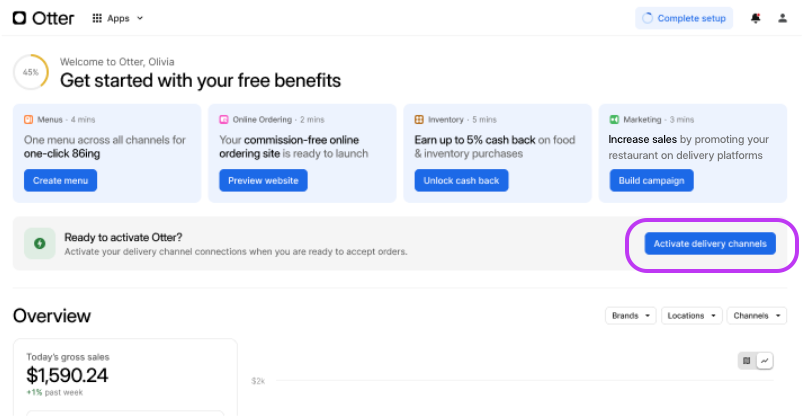Viewport: 811px width, 417px height.
Task: Click the notifications bell icon
Action: point(756,18)
